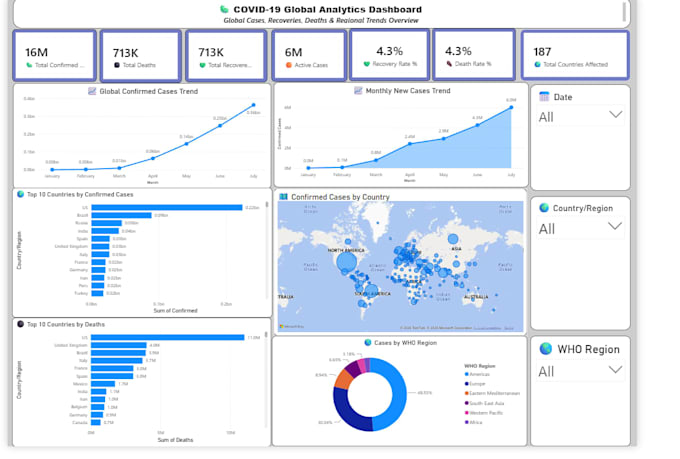Click the chart icon beside Global Confirmed Cases Trend
Screen dimensions: 680x459
point(92,91)
